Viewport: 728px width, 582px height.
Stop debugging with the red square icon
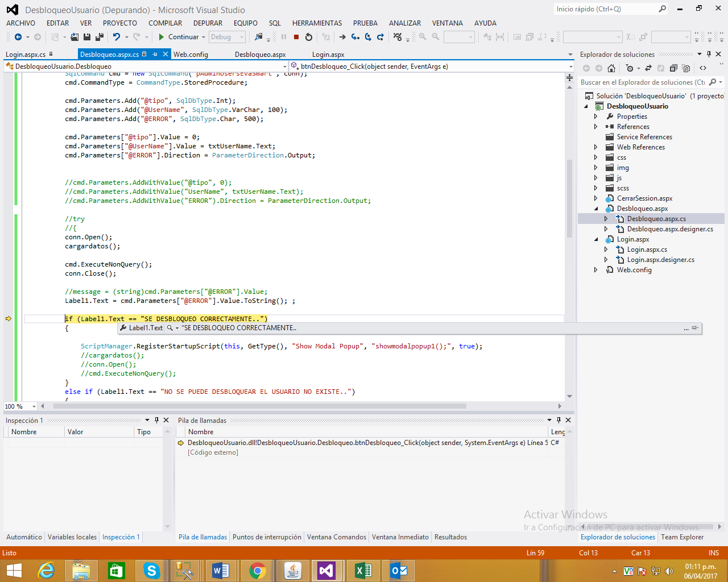click(x=296, y=37)
